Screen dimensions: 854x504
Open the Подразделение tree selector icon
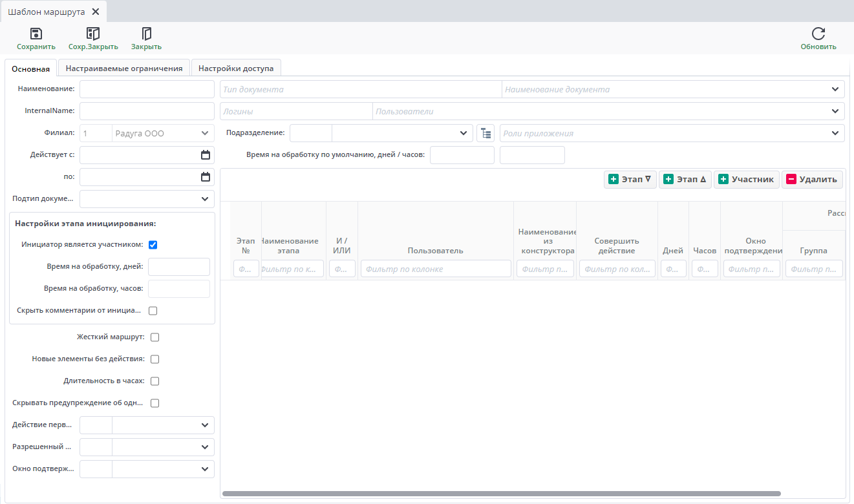pyautogui.click(x=486, y=133)
